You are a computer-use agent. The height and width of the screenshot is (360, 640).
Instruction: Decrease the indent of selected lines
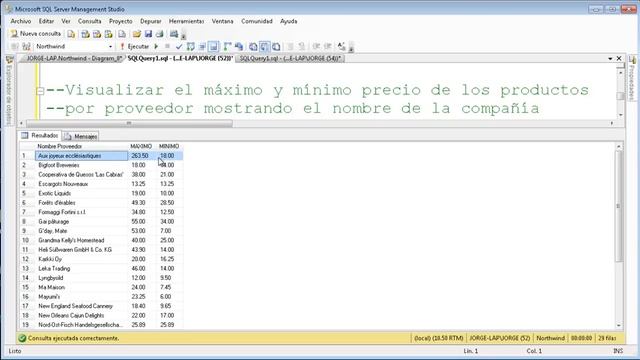(316, 47)
